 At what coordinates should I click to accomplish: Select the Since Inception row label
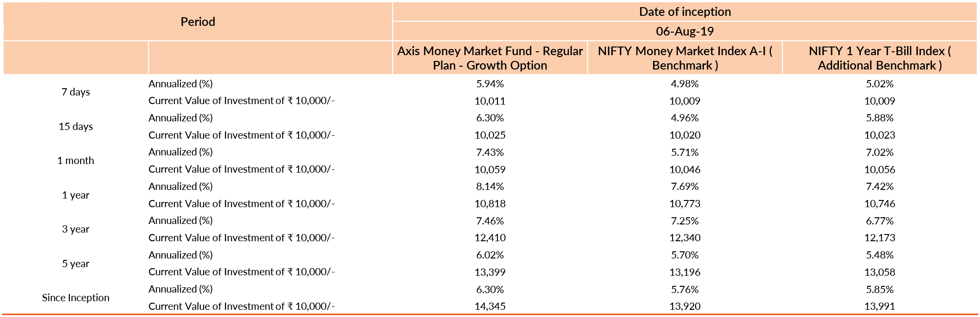pos(76,298)
